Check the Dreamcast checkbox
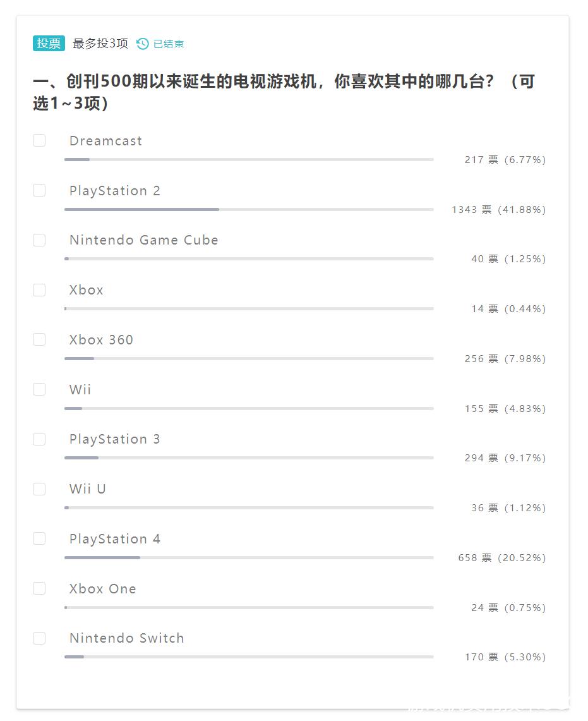The width and height of the screenshot is (588, 721). coord(39,140)
